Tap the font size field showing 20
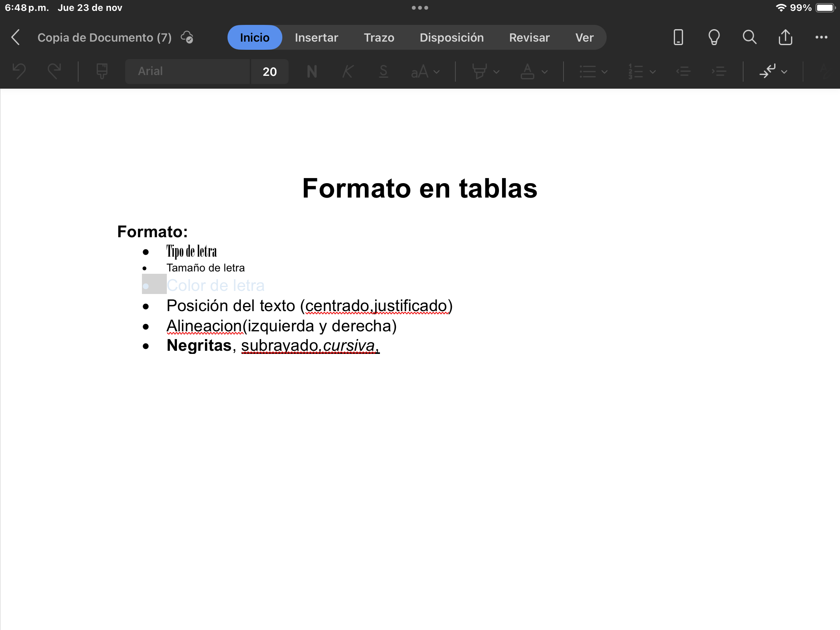840x630 pixels. click(269, 72)
